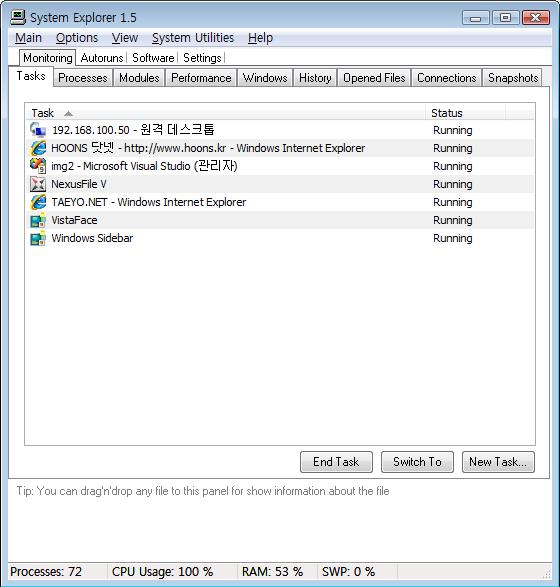
Task: Minimize the System Explorer window
Action: click(x=475, y=18)
